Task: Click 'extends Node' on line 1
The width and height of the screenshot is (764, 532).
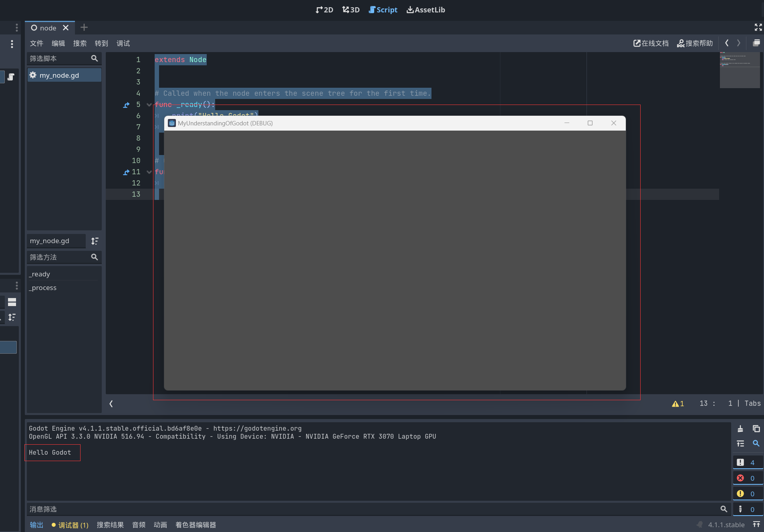Action: (181, 60)
